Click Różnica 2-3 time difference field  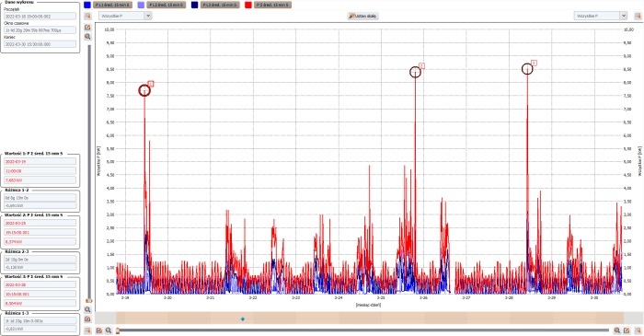(x=40, y=260)
